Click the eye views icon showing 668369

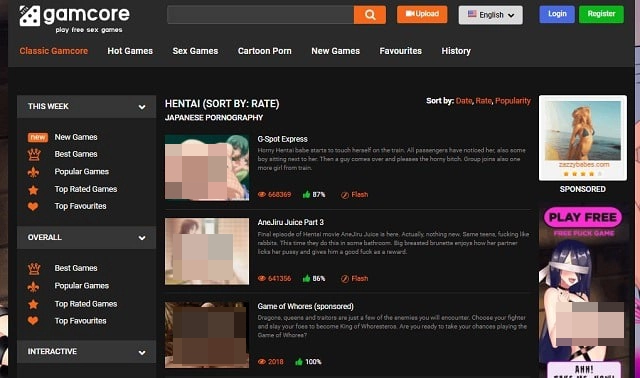(x=262, y=195)
